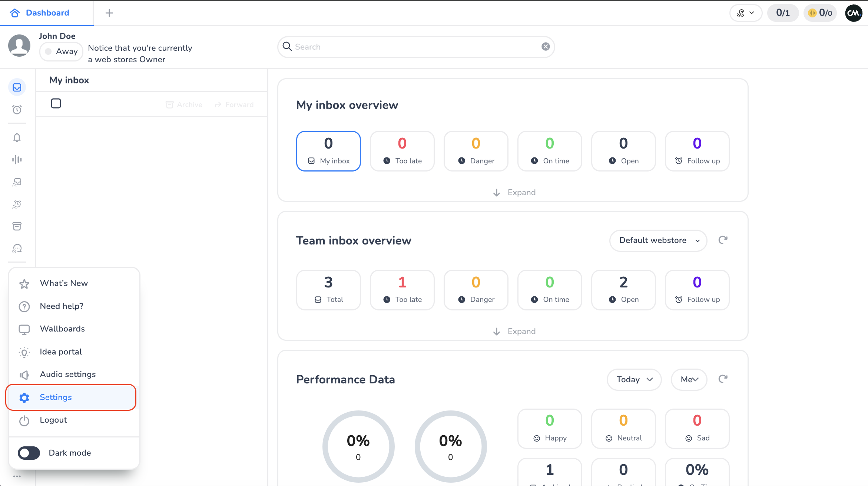The width and height of the screenshot is (868, 486).
Task: Open the Today period dropdown
Action: (x=634, y=379)
